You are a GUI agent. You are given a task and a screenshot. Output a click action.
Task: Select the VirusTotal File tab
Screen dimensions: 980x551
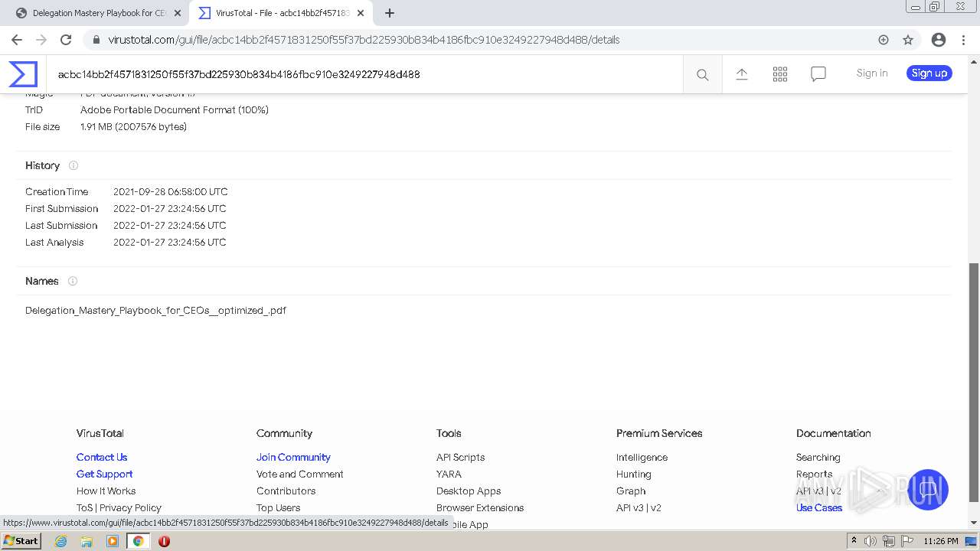coord(281,13)
